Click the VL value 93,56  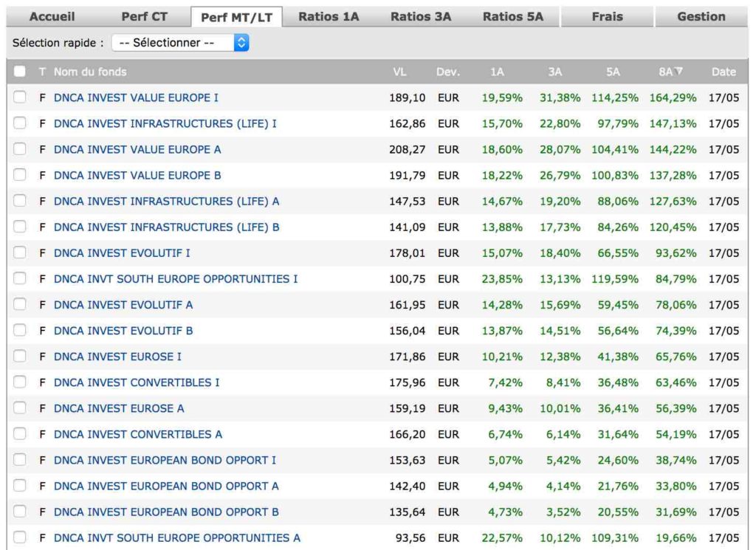pyautogui.click(x=410, y=538)
